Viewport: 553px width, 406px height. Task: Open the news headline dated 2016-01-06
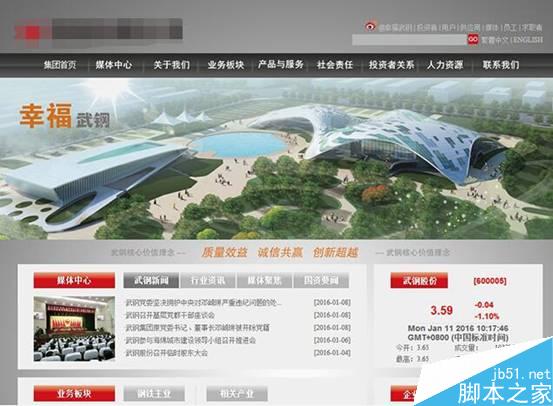click(191, 340)
